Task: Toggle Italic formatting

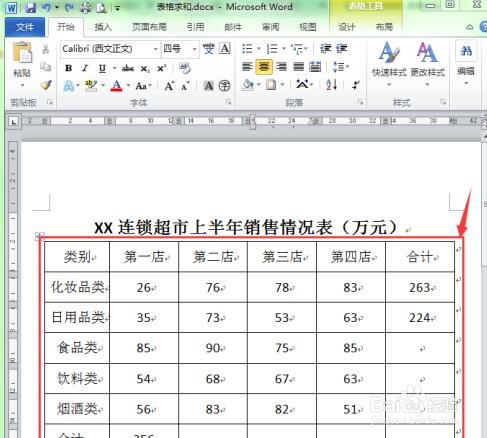Action: pos(85,68)
